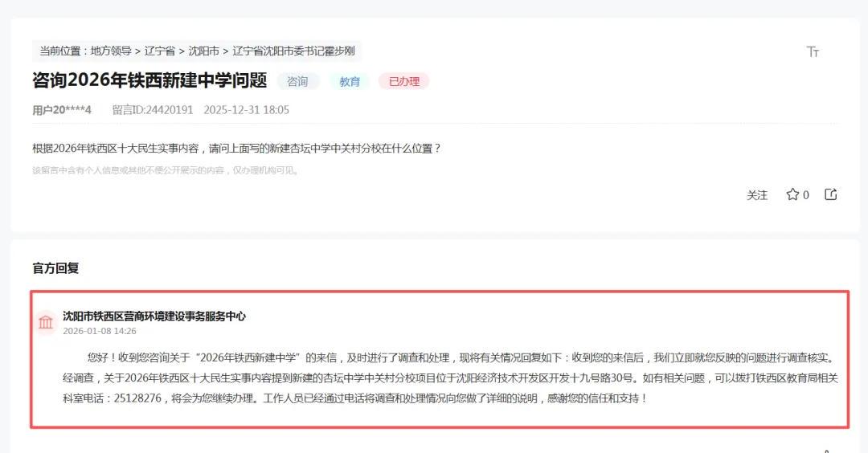
Task: Open 辽宁省 breadcrumb link
Action: (x=160, y=51)
